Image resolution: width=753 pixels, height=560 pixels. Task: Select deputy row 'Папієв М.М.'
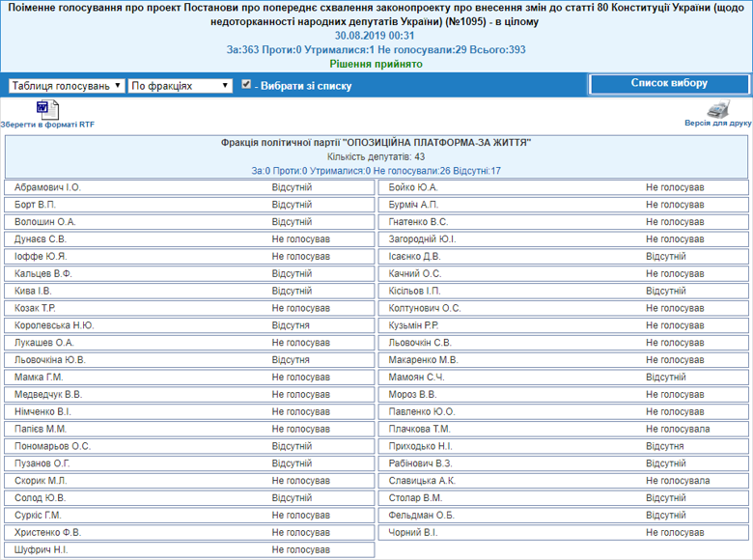click(189, 430)
